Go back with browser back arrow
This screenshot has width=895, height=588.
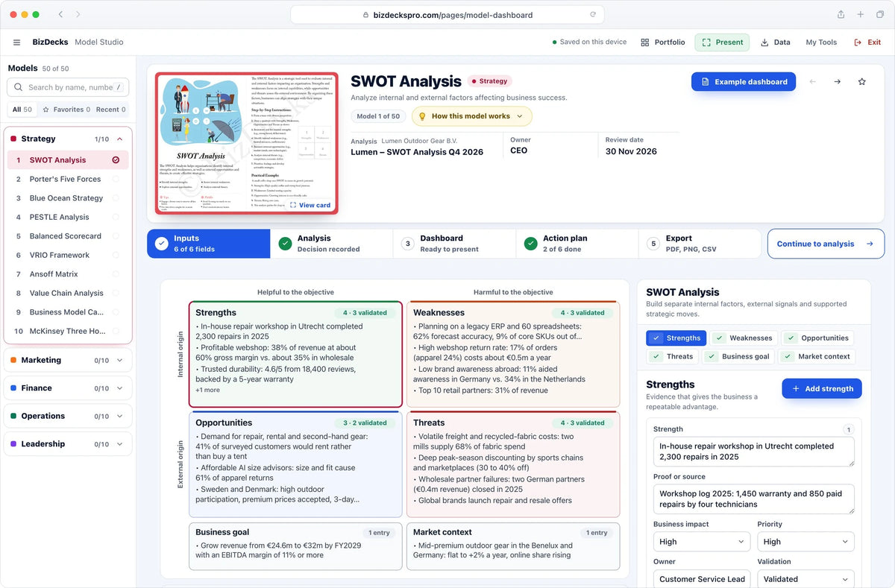(x=60, y=14)
